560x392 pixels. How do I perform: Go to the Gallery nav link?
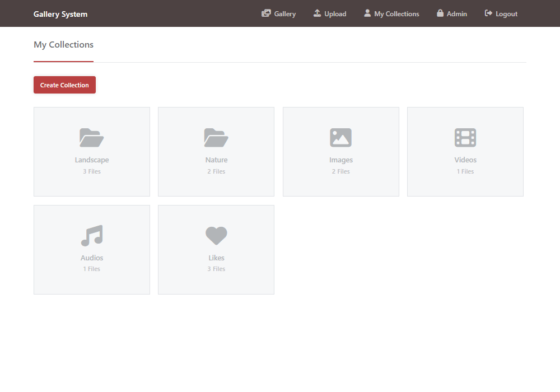(278, 13)
